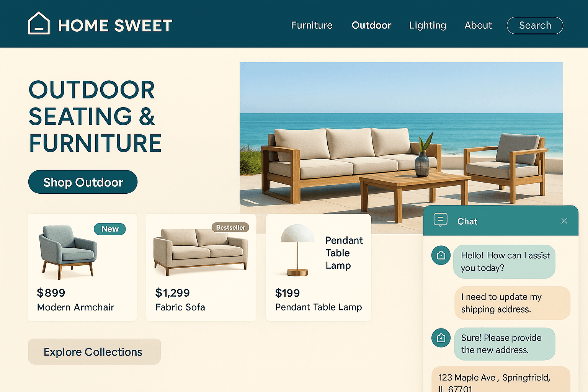Go to the Lighting section
Image resolution: width=588 pixels, height=392 pixels.
pyautogui.click(x=428, y=25)
